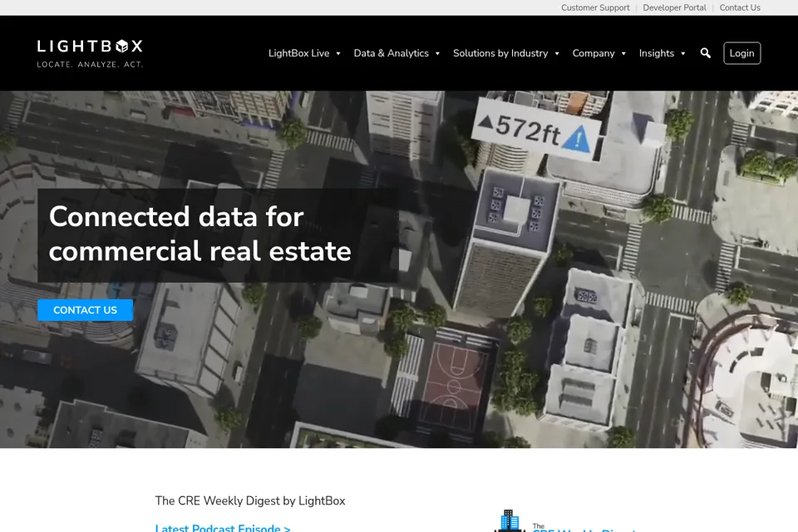Expand the LightBox Live dropdown arrow

tap(338, 53)
